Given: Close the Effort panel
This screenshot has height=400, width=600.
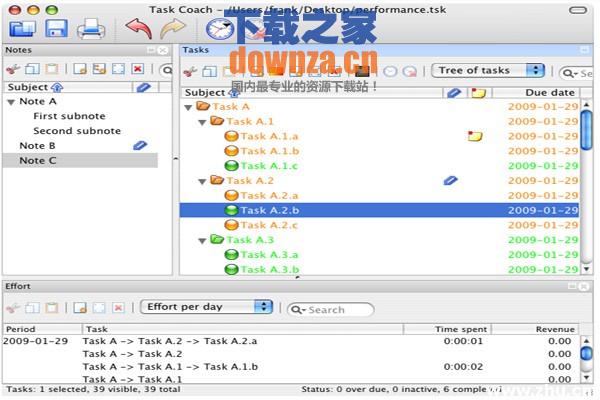Looking at the screenshot, I should coord(584,286).
